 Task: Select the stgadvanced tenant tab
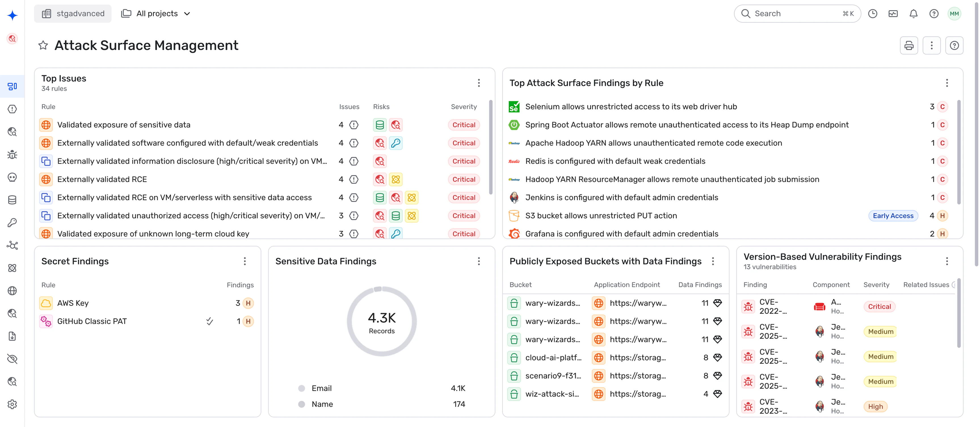point(73,14)
